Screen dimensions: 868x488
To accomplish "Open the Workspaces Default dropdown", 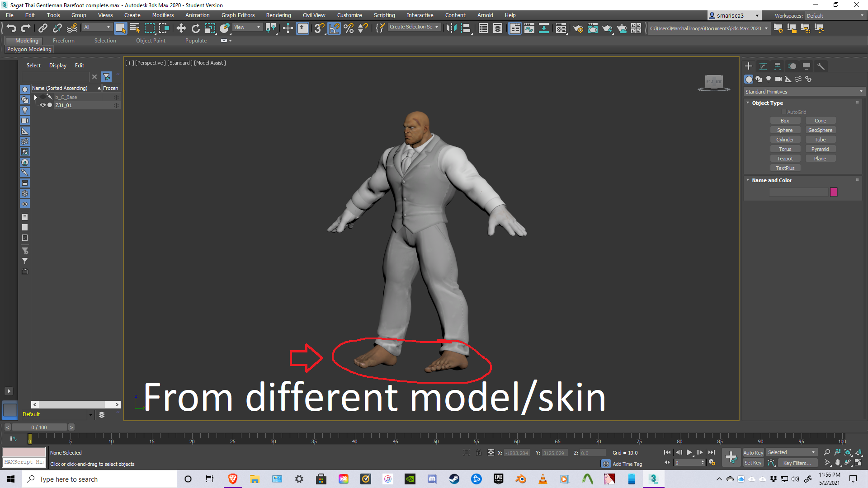I will click(x=835, y=16).
